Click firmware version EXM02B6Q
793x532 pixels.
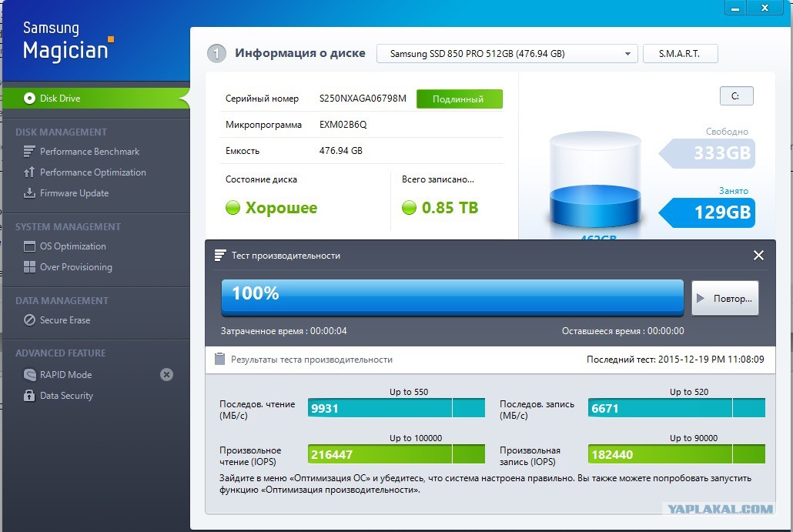[343, 125]
